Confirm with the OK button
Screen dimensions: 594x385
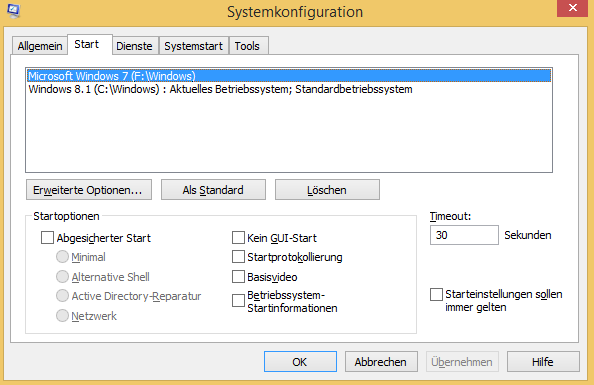point(300,362)
